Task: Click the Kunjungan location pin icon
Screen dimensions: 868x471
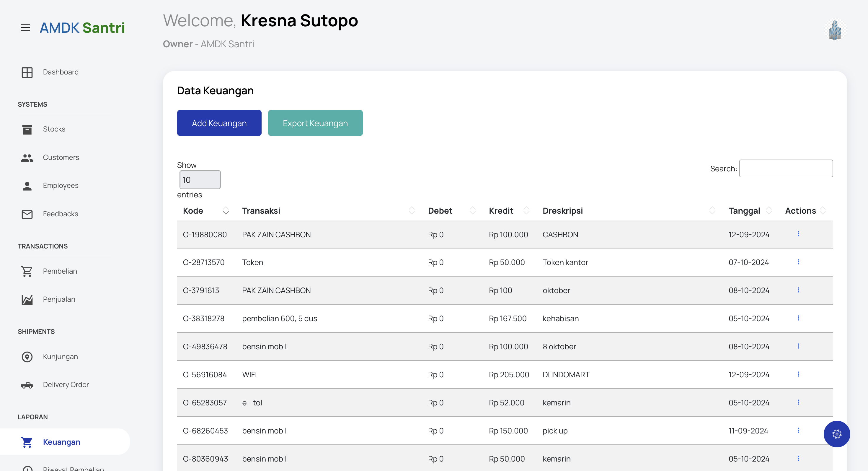Action: [x=27, y=357]
